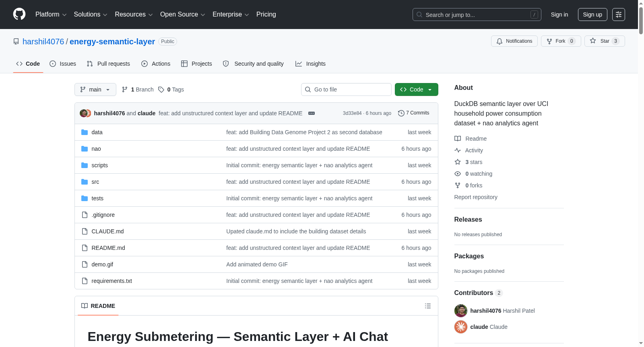The height and width of the screenshot is (347, 644).
Task: Focus the Go to file search field
Action: 346,89
